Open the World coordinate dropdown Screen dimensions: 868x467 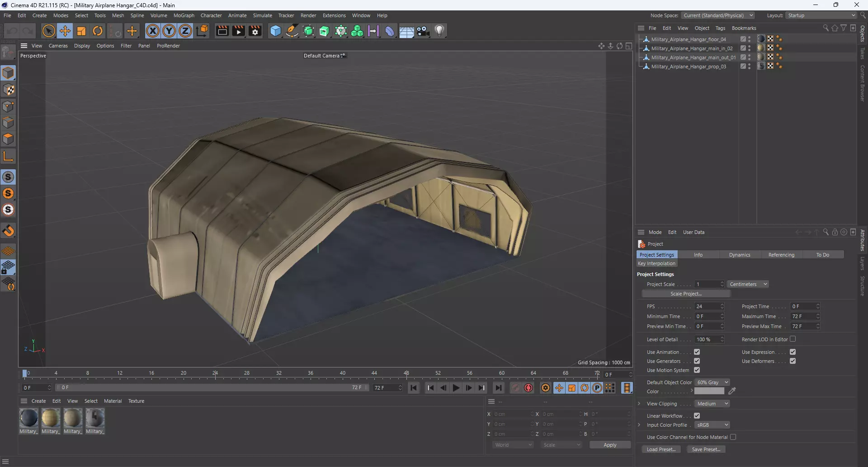[x=513, y=445]
